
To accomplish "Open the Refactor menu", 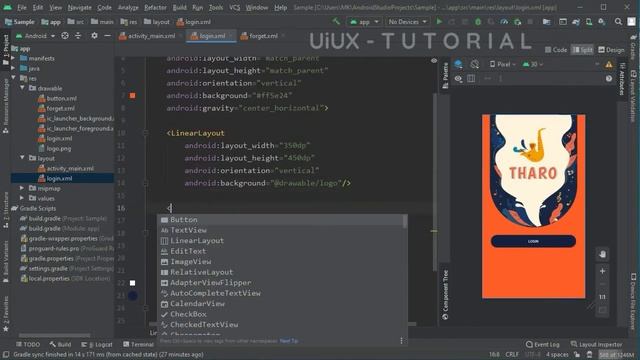I will 155,7.
